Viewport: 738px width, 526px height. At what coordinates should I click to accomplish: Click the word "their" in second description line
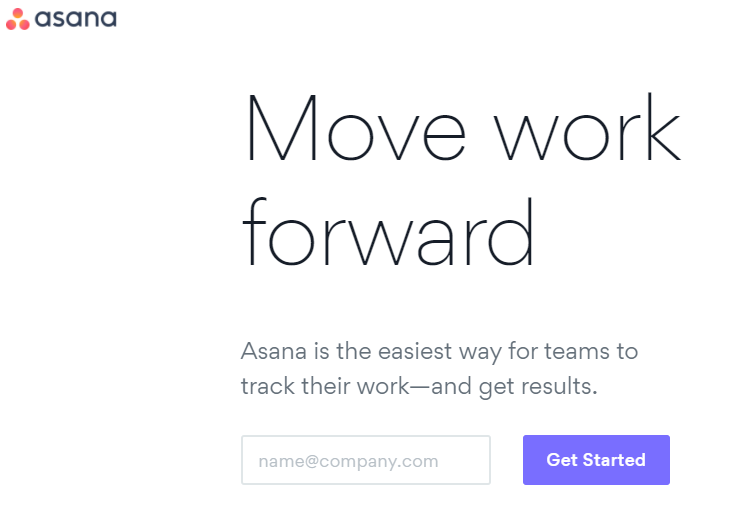click(326, 386)
